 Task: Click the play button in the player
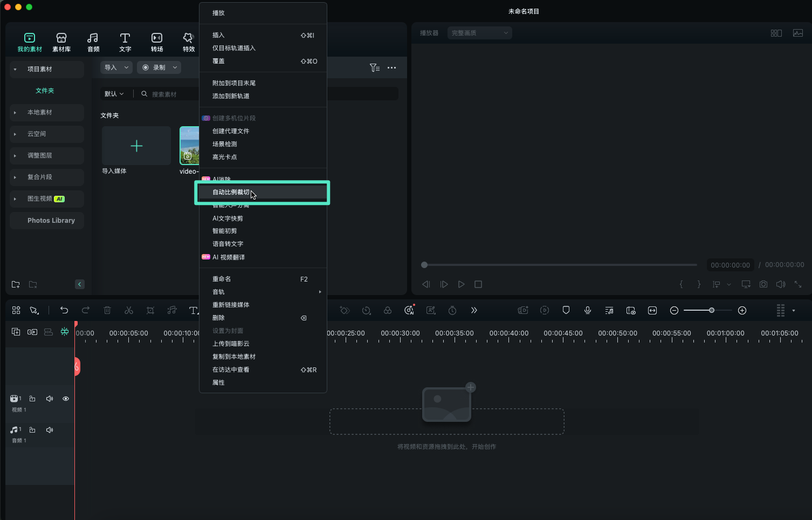[461, 284]
